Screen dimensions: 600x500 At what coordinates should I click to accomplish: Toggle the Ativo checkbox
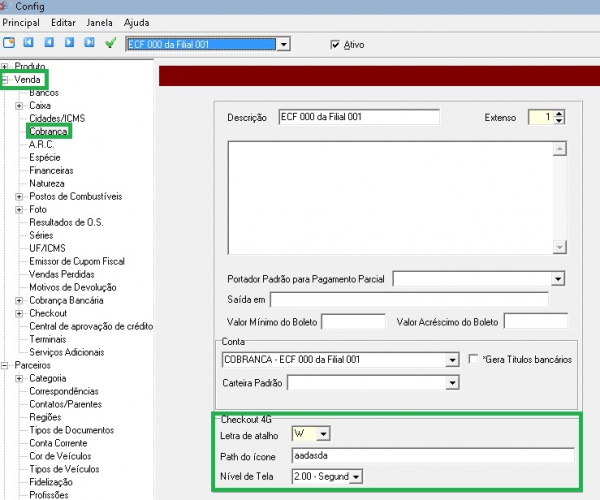[x=335, y=45]
